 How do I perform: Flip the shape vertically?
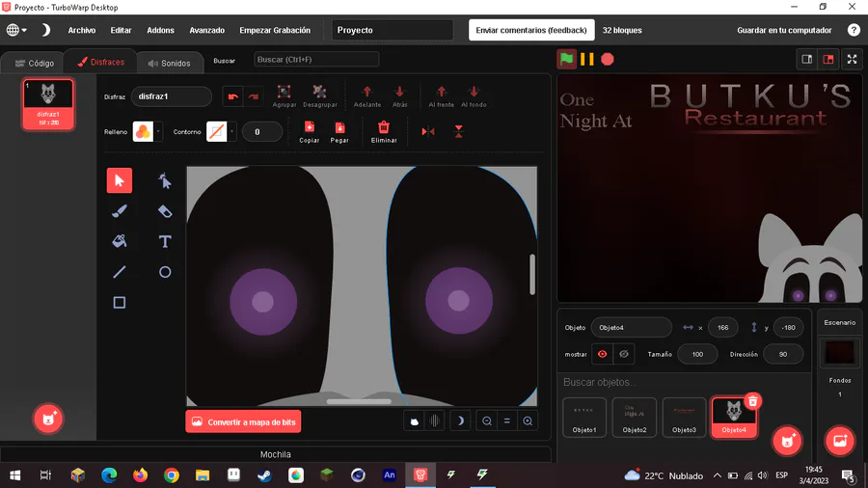click(x=458, y=132)
